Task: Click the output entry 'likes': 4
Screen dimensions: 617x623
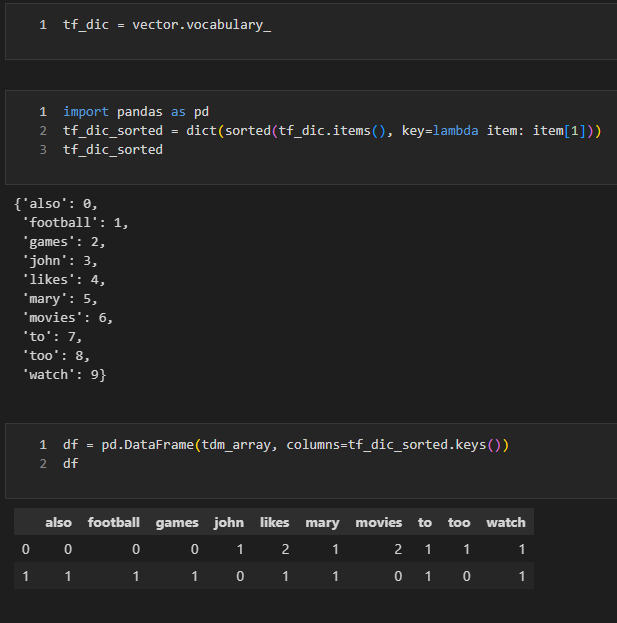Action: [x=64, y=280]
